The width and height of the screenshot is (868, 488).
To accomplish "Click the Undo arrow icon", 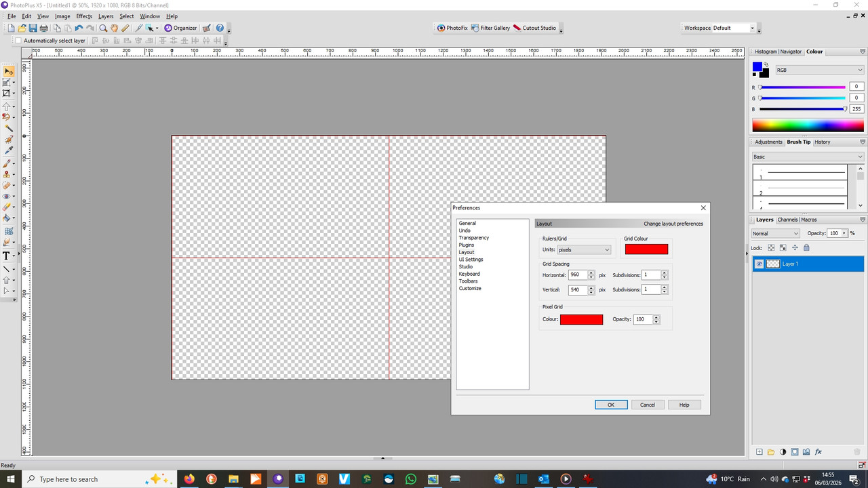I will [x=79, y=28].
